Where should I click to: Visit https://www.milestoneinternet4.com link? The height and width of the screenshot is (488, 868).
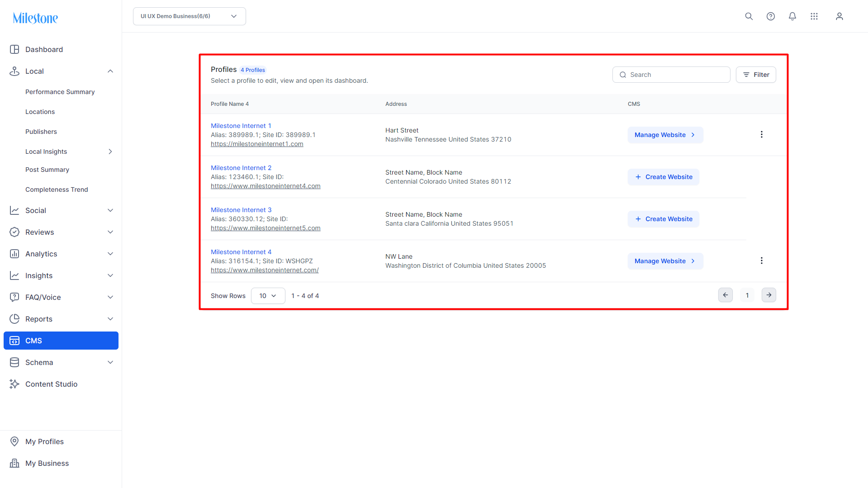(266, 186)
